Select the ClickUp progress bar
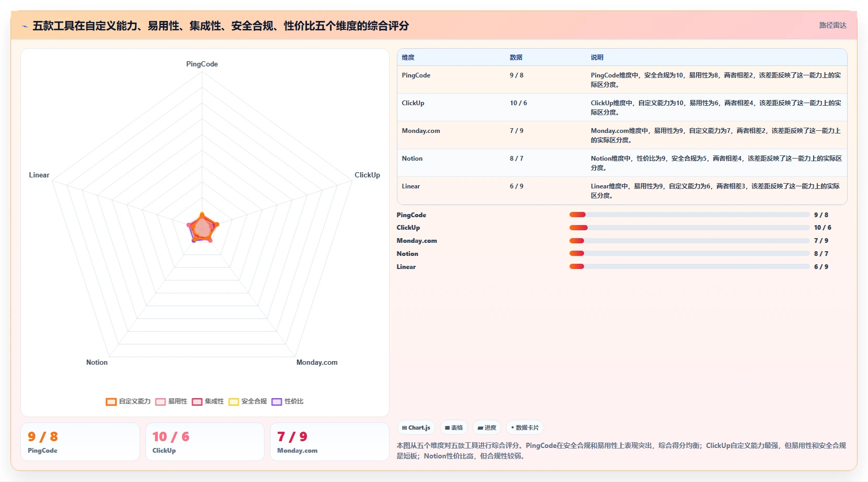The image size is (868, 482). (689, 228)
